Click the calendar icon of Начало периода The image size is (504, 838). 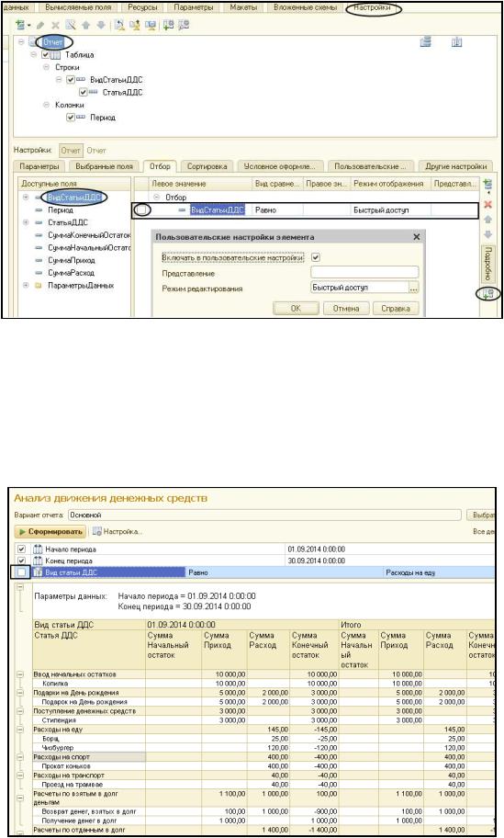38,549
